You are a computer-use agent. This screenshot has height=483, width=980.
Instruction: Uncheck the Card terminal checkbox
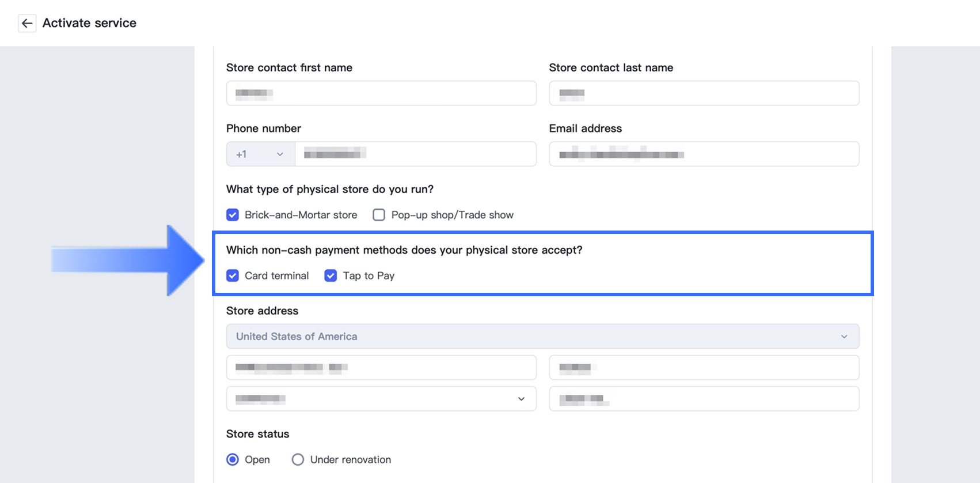pyautogui.click(x=233, y=276)
